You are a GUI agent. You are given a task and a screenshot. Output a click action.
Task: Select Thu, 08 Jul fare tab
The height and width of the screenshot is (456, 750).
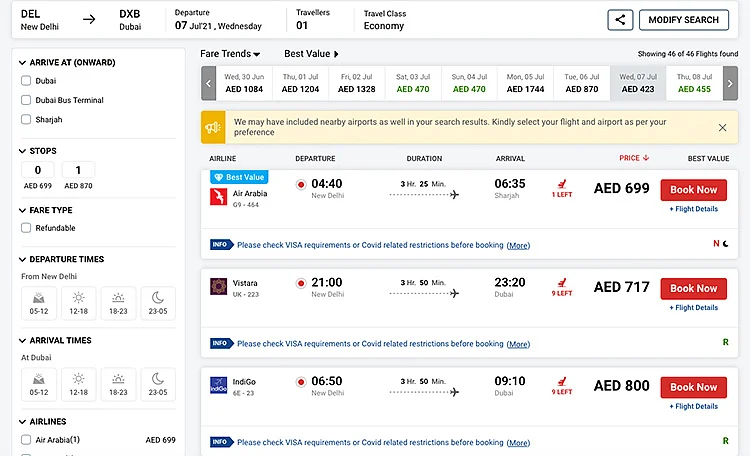point(694,83)
